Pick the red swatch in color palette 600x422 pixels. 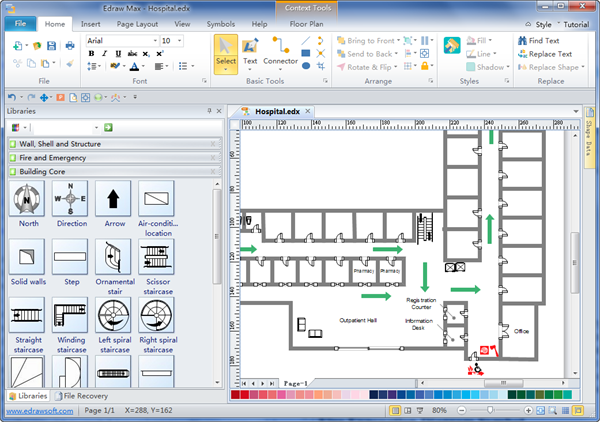(236, 396)
